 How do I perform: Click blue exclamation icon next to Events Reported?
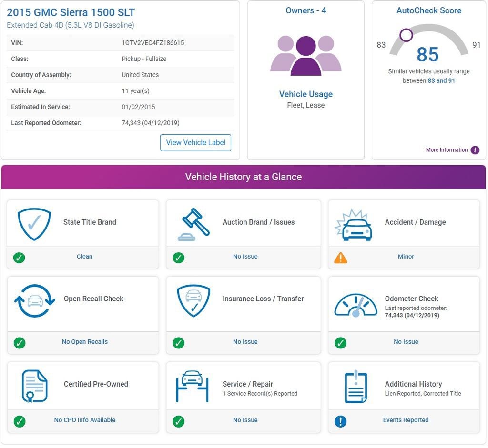coord(340,421)
